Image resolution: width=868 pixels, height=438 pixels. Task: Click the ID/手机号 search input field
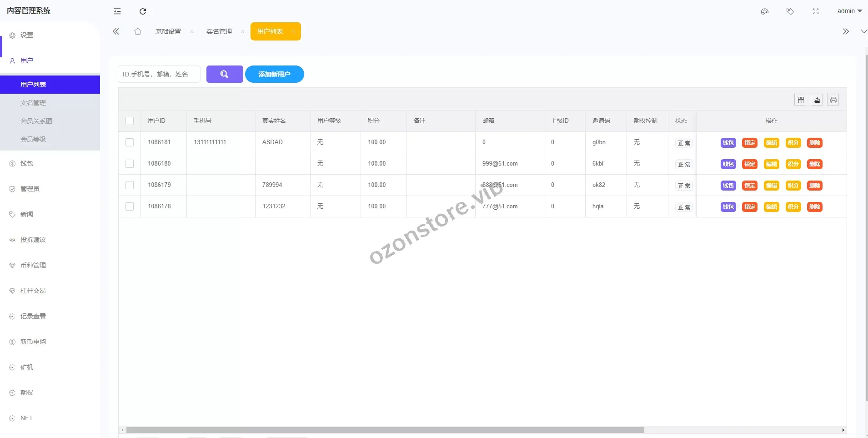tap(159, 74)
